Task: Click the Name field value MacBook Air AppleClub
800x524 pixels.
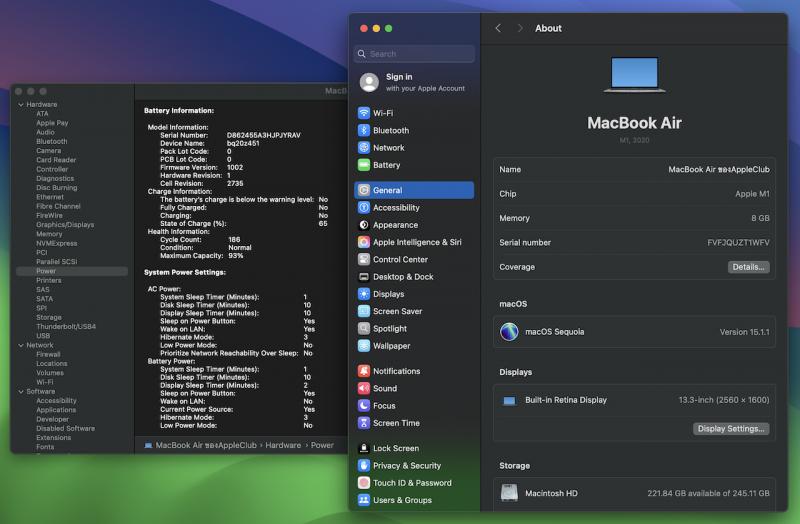Action: [x=719, y=169]
